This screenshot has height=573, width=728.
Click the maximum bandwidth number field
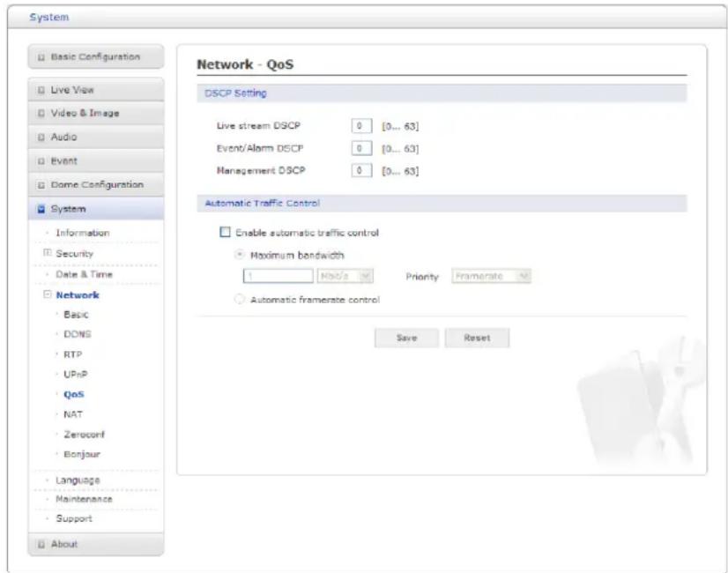point(279,276)
